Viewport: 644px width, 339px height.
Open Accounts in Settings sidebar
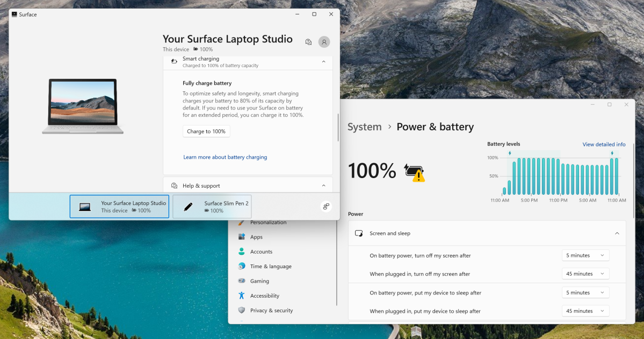point(261,252)
